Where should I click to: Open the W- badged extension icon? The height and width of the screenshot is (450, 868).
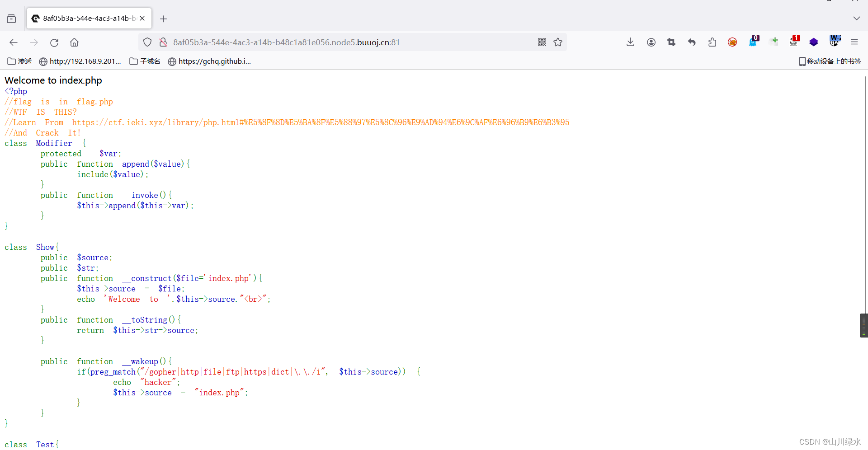[835, 41]
